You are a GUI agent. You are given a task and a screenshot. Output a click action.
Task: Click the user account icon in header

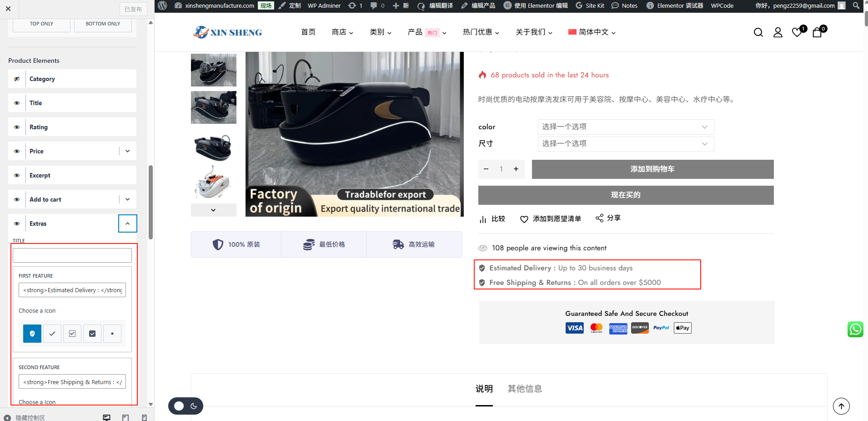(778, 32)
